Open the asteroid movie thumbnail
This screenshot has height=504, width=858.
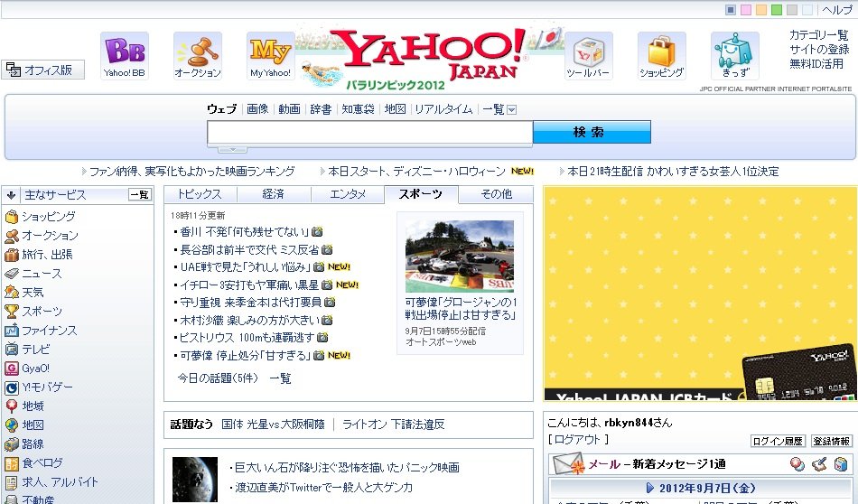(195, 480)
